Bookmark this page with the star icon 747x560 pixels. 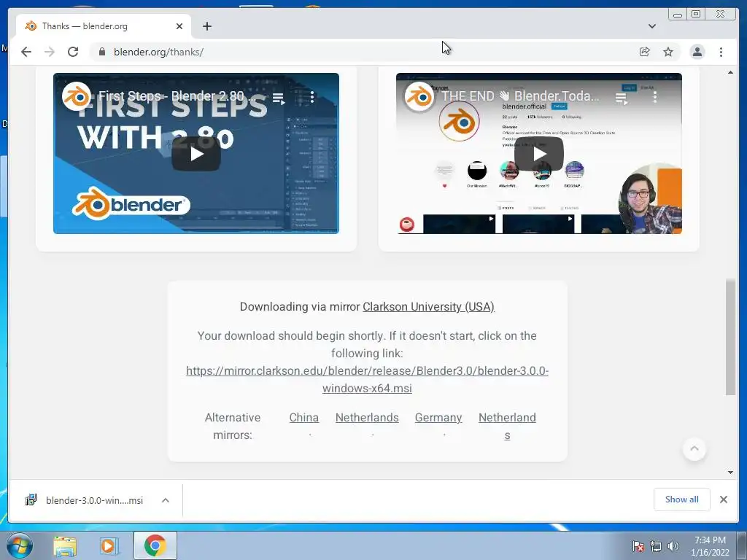tap(668, 52)
